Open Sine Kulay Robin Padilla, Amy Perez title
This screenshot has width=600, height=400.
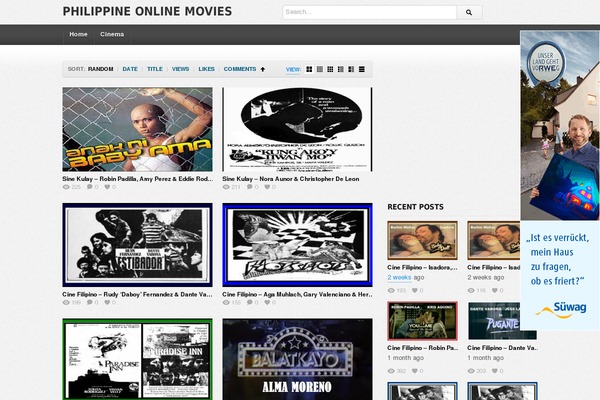tap(138, 179)
